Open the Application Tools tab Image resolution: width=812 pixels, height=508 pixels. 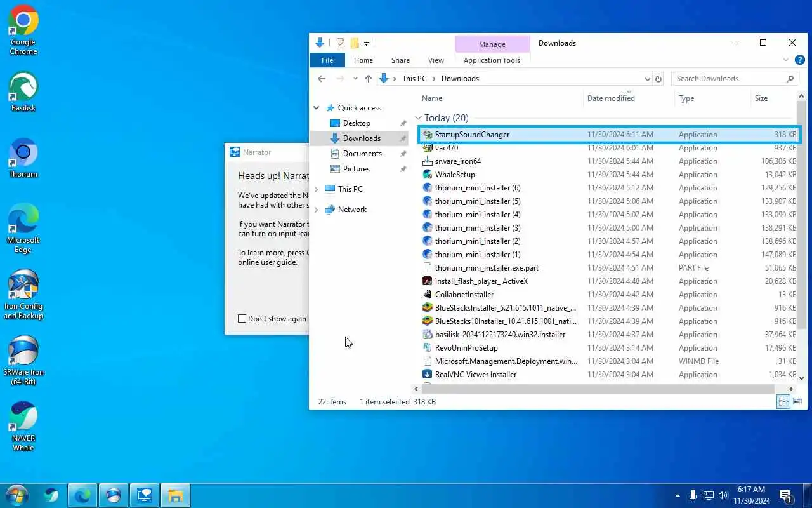(x=492, y=60)
